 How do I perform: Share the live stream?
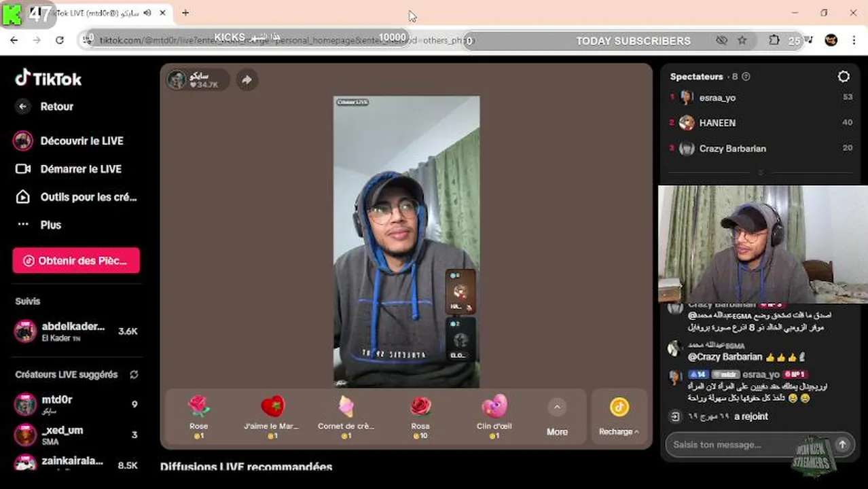pyautogui.click(x=247, y=80)
